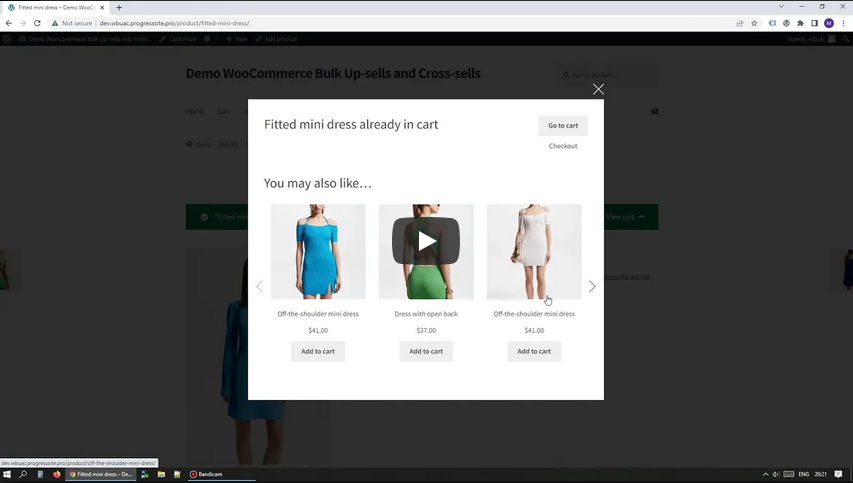This screenshot has width=853, height=483.
Task: Play the video on Dress with open back
Action: click(426, 241)
